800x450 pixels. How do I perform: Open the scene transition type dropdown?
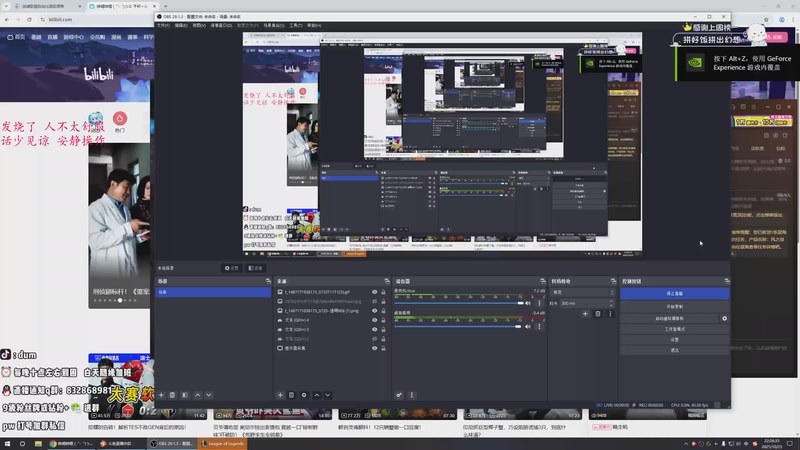(579, 292)
